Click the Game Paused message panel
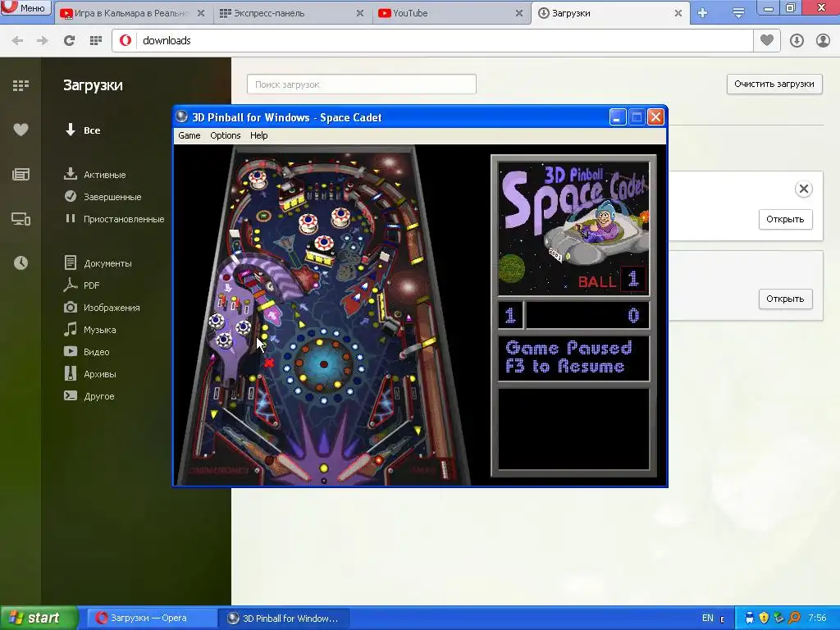This screenshot has height=630, width=840. click(x=573, y=358)
